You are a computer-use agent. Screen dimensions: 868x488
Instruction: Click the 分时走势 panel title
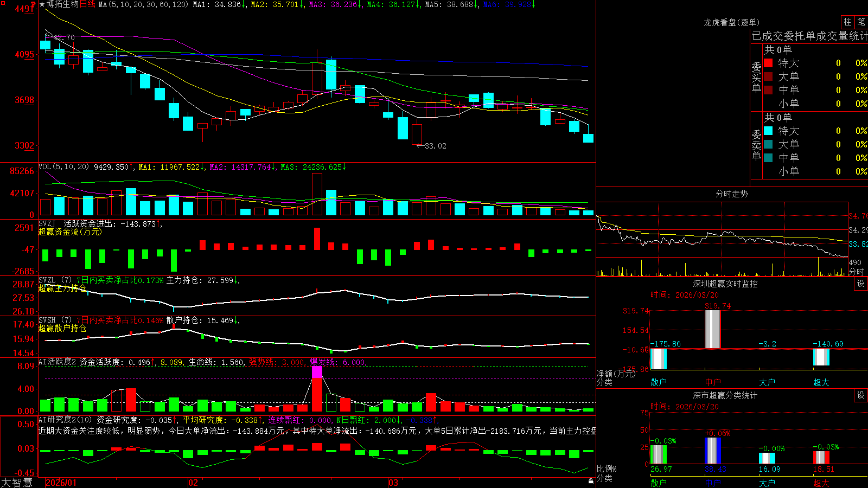tap(732, 194)
